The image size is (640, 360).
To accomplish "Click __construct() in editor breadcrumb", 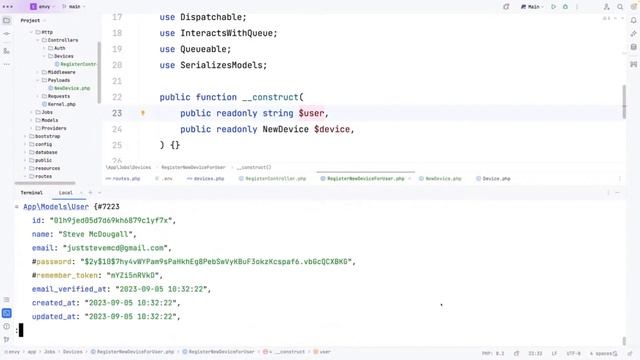I will pos(254,167).
